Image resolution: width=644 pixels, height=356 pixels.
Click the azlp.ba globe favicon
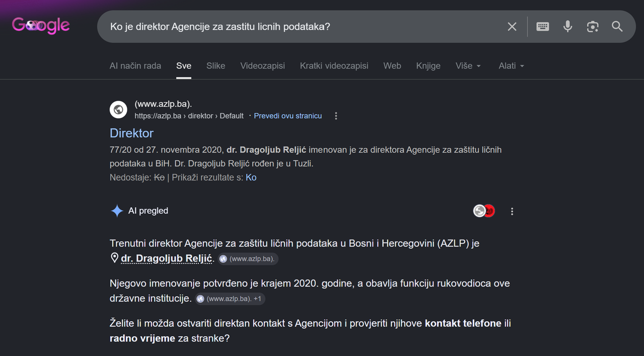(118, 110)
